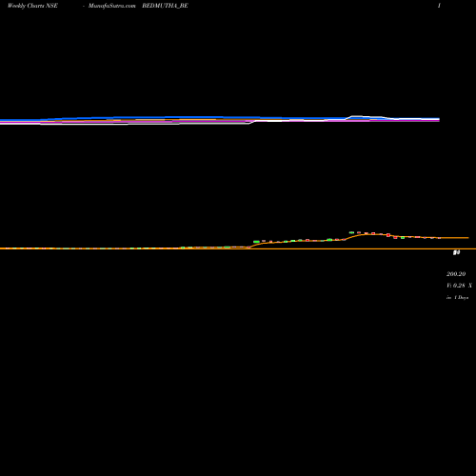Click the 'BEDMUTHA_BE' symbol name
The image size is (476, 476).
(x=165, y=6)
